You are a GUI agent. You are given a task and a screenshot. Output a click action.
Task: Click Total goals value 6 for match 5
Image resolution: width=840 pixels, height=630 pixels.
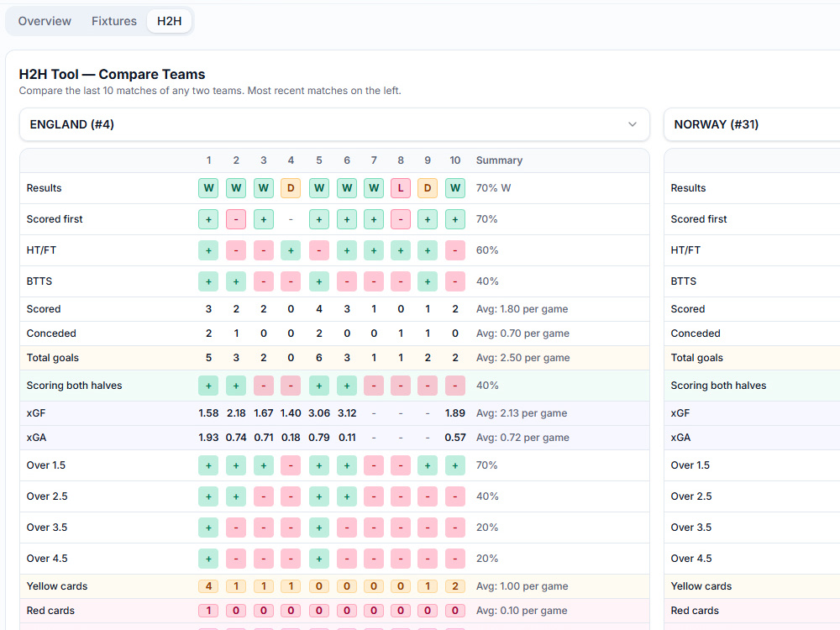click(x=319, y=358)
